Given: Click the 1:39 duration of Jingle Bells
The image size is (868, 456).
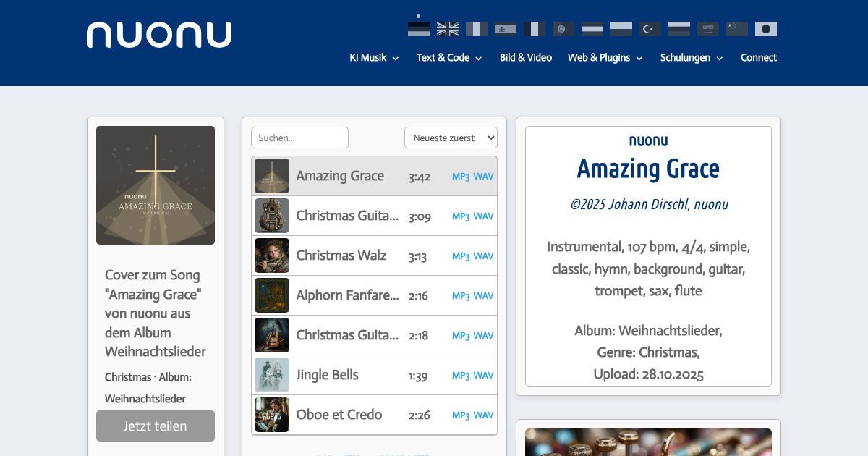Looking at the screenshot, I should 419,376.
